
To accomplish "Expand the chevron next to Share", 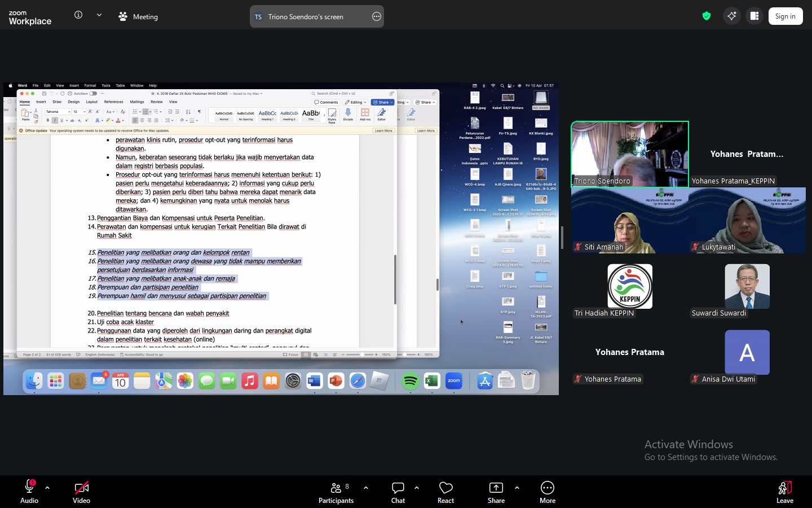I will tap(517, 488).
